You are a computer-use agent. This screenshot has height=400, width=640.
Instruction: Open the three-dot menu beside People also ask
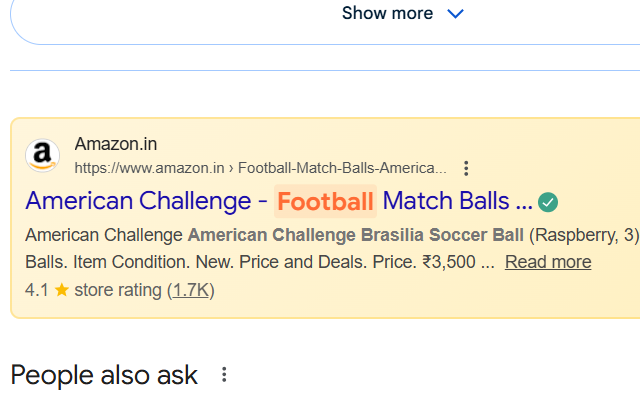click(224, 375)
